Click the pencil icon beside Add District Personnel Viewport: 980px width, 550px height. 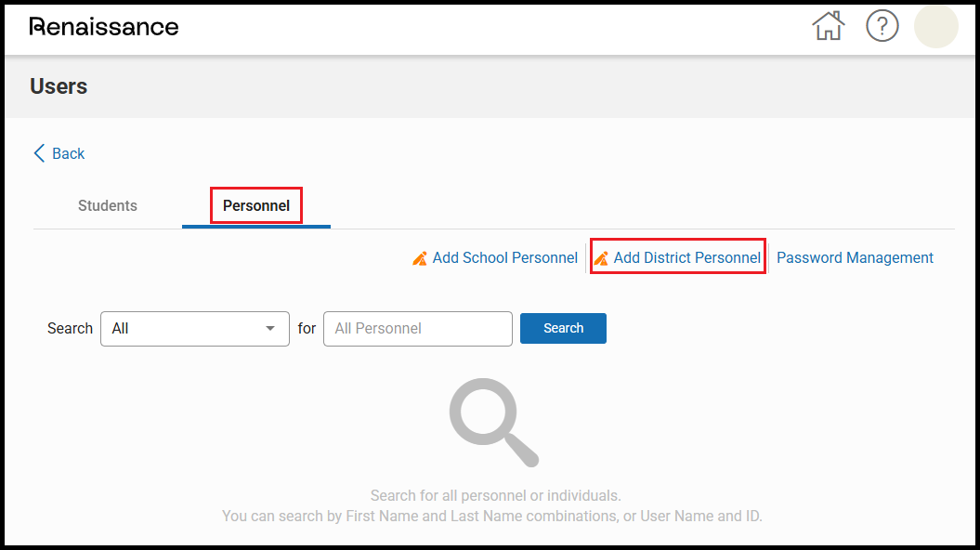pyautogui.click(x=601, y=258)
